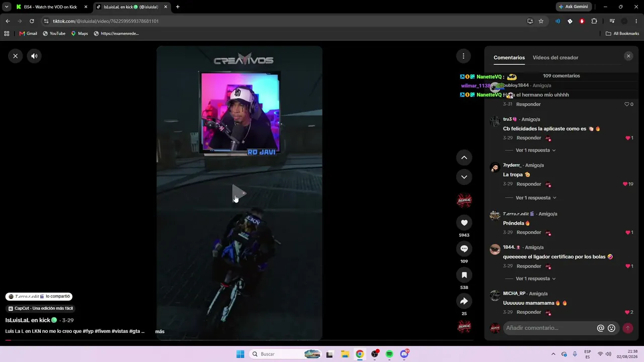Reload the current page
Viewport: 644px width, 362px height.
(32, 21)
